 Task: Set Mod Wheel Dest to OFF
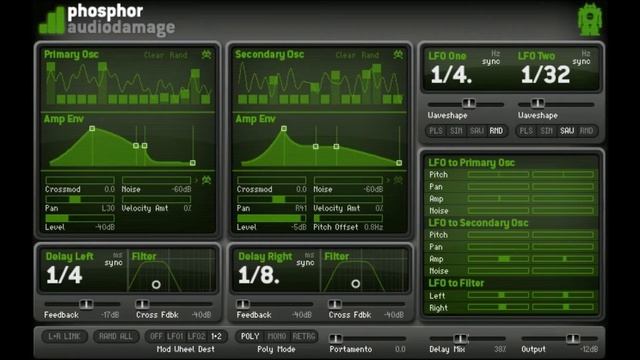click(156, 337)
